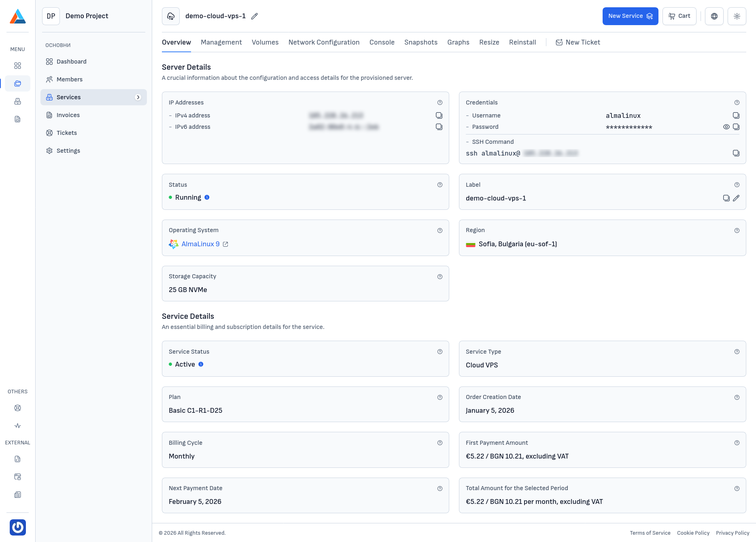Copy the IPv6 address

click(x=439, y=127)
